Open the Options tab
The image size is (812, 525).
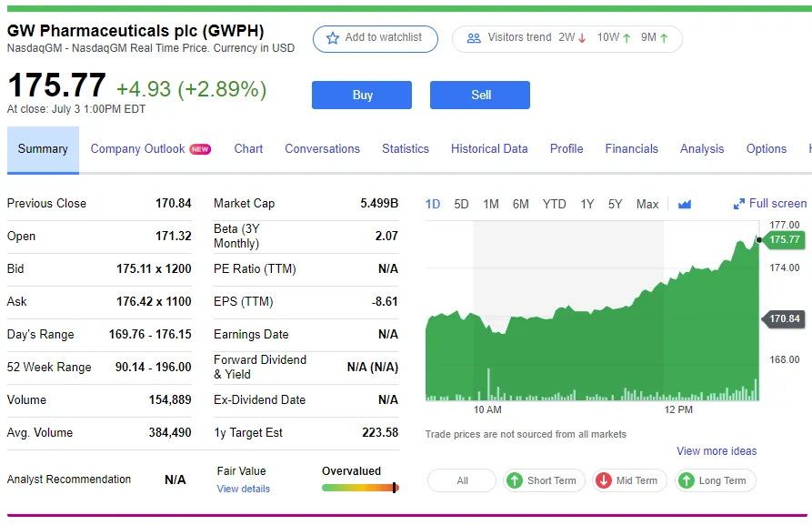pos(766,148)
